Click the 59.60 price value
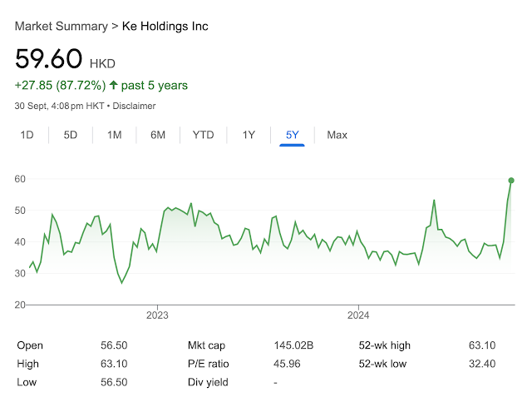 coord(48,58)
